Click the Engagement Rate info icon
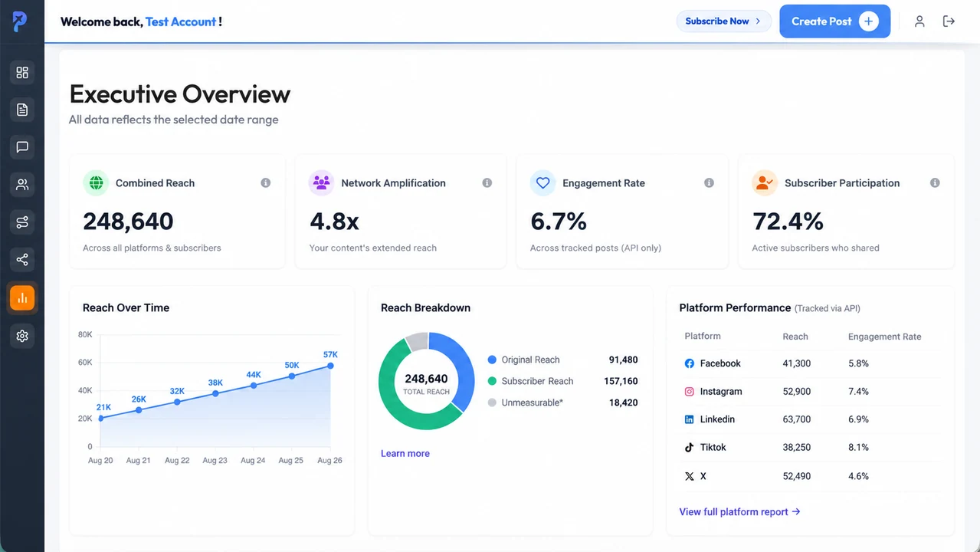Screen dimensions: 980x552 709,183
